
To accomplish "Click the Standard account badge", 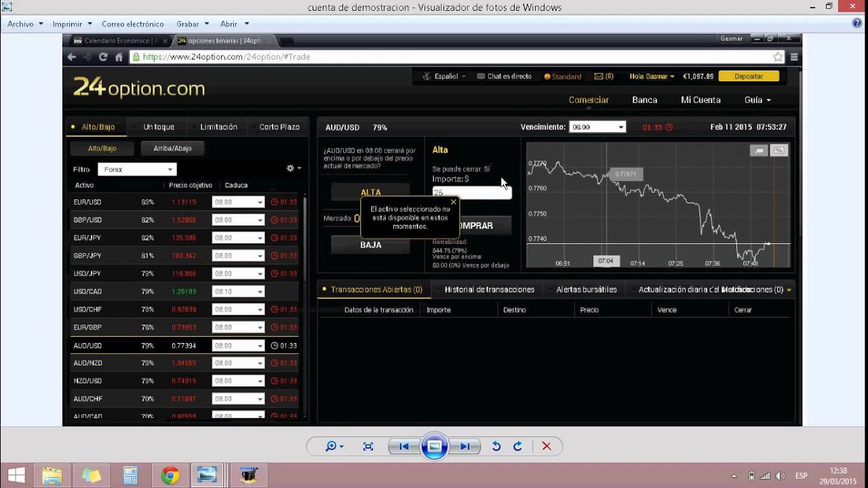I will [x=563, y=77].
